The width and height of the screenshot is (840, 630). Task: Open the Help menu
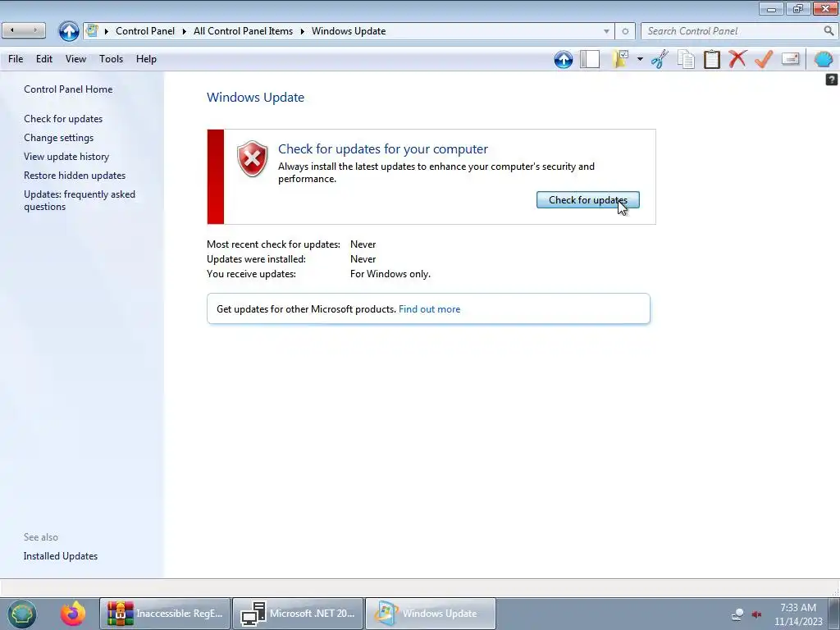tap(146, 59)
